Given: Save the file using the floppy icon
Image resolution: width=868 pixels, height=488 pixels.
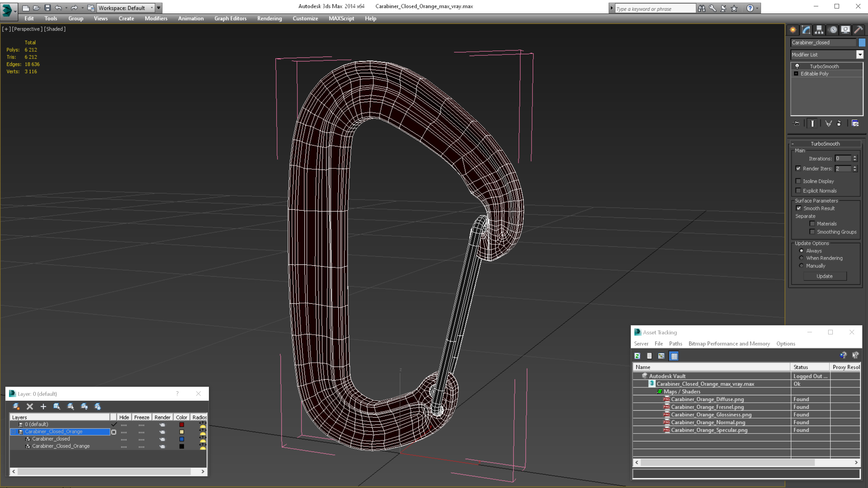Looking at the screenshot, I should [48, 8].
